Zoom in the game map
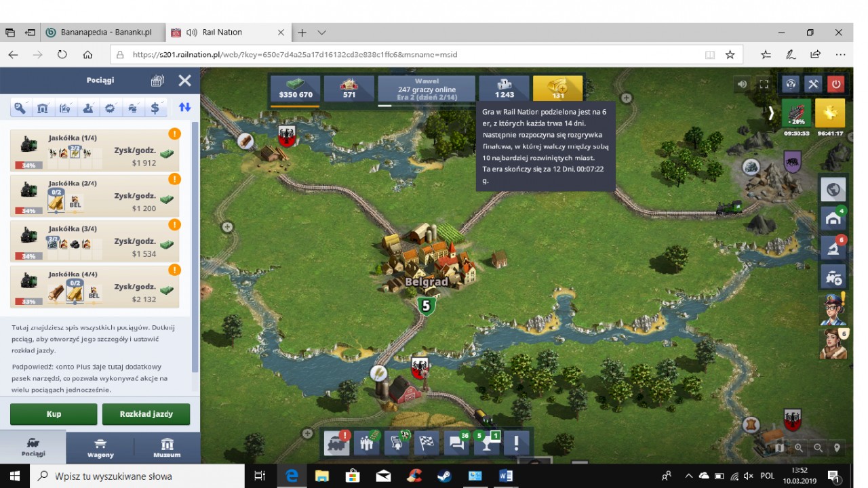868x488 pixels. click(x=799, y=448)
